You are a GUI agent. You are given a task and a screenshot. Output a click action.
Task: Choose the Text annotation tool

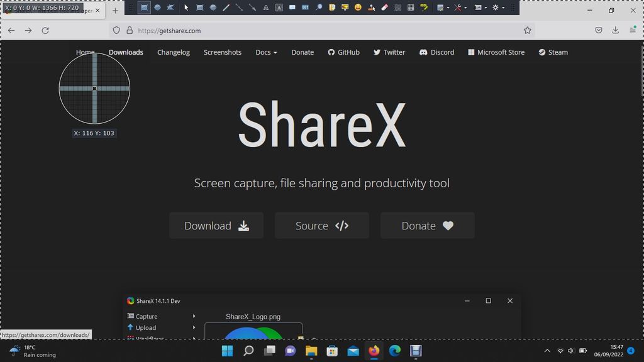265,7
